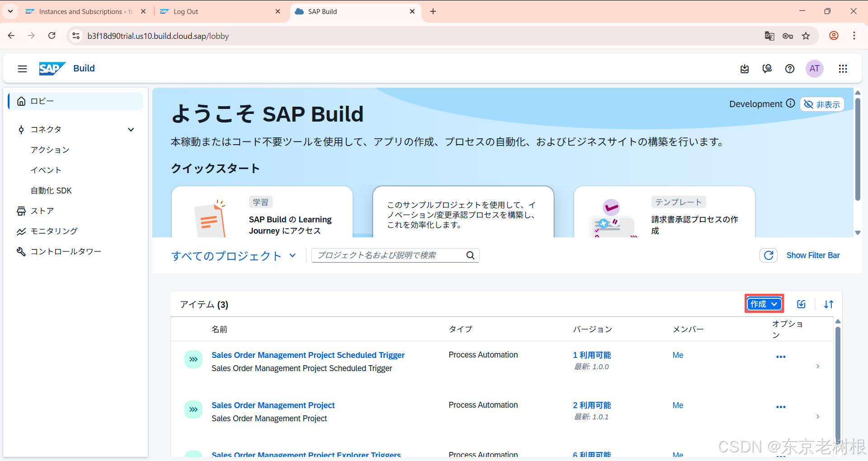Open options for Sales Order Management Project
868x461 pixels.
[x=781, y=407]
